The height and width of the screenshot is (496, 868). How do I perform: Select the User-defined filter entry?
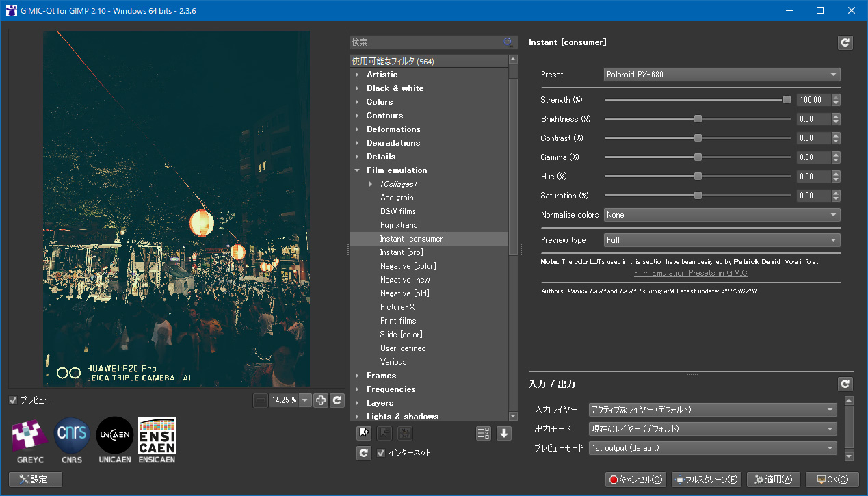click(x=403, y=348)
